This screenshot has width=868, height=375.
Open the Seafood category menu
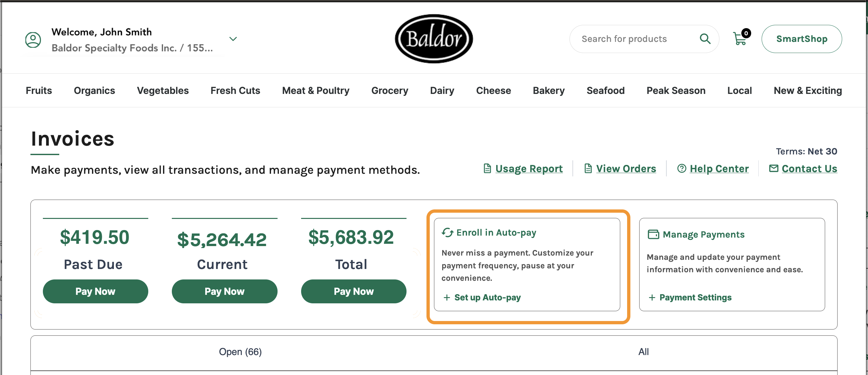pos(606,91)
